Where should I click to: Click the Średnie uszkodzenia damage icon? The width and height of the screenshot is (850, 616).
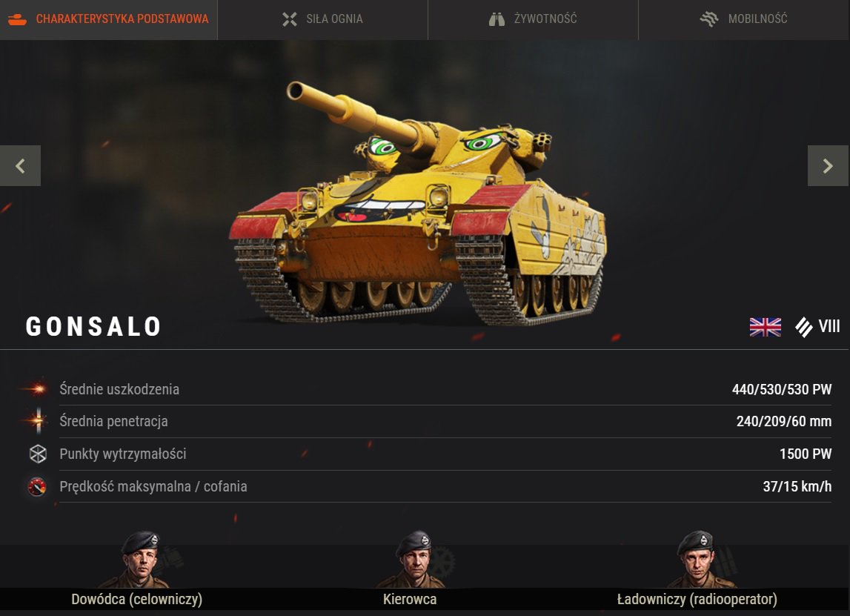(37, 388)
